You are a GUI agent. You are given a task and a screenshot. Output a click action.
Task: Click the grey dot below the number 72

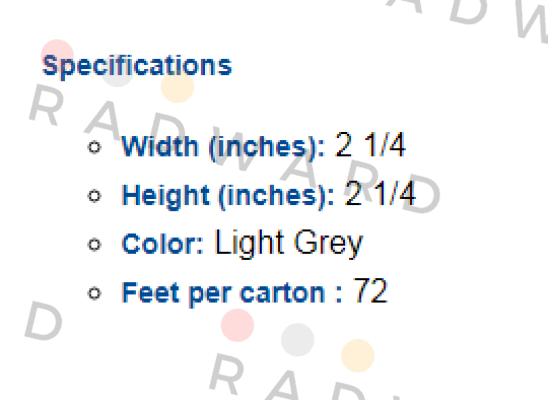click(298, 340)
